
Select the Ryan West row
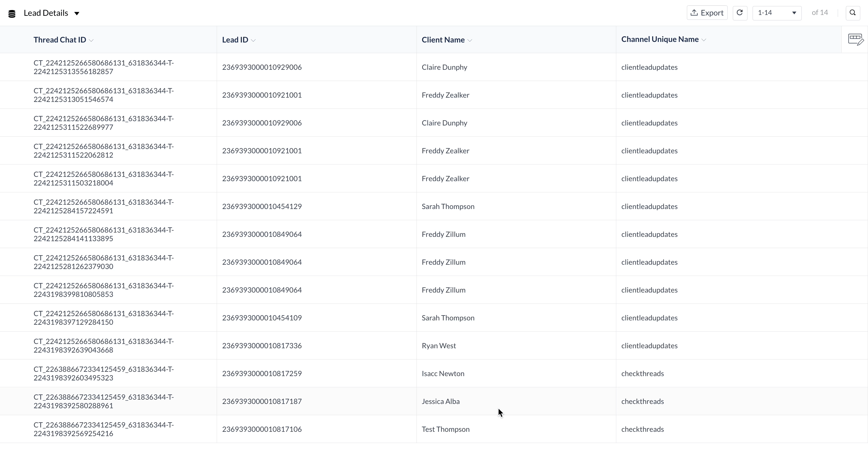[x=439, y=346]
